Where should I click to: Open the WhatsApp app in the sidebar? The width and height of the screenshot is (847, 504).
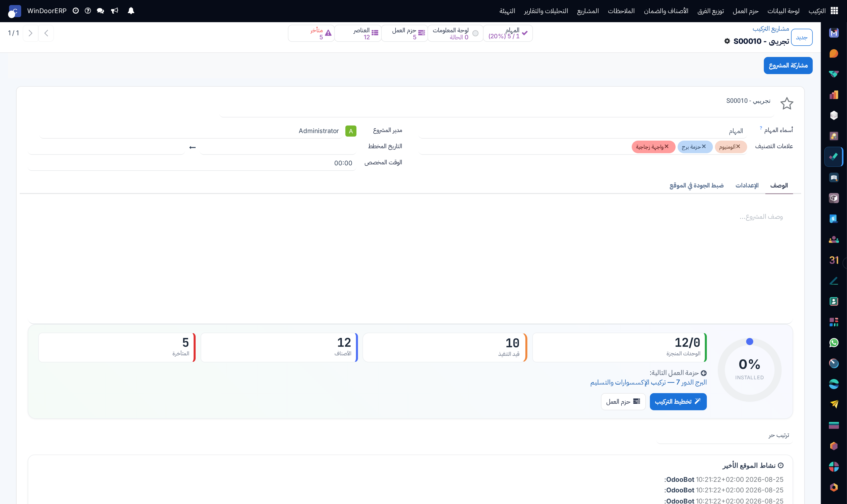[x=834, y=343]
